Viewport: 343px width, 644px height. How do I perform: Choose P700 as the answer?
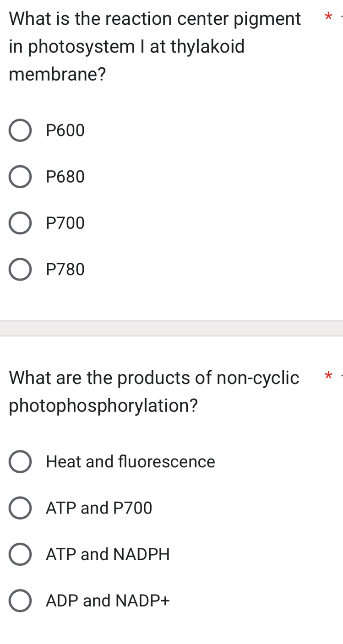pyautogui.click(x=20, y=223)
